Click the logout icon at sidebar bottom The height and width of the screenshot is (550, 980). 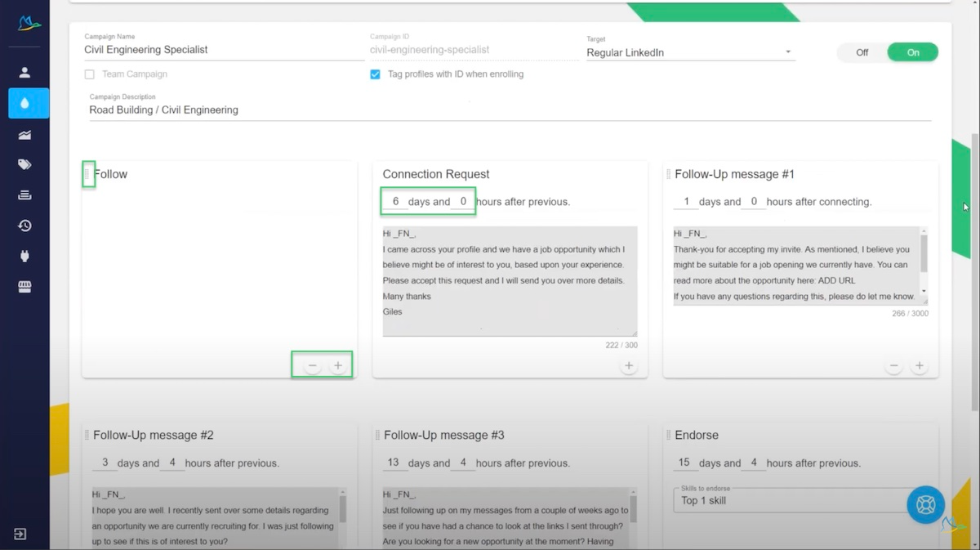point(20,534)
